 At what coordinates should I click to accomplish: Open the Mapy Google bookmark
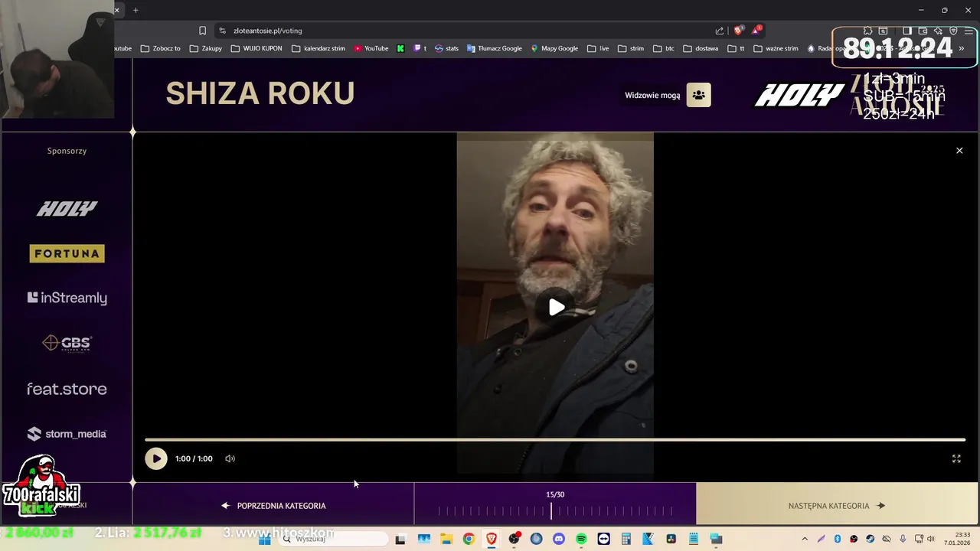coord(555,48)
